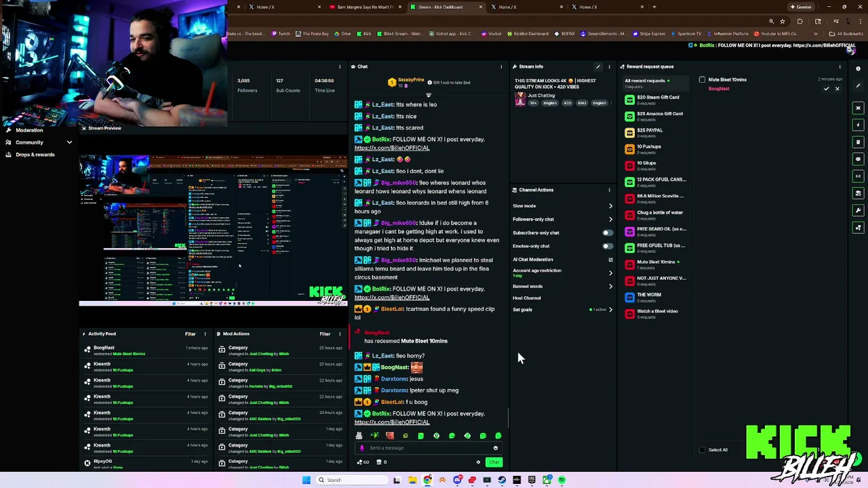Viewport: 868px width, 488px height.
Task: Open Windows Start menu
Action: [x=307, y=480]
